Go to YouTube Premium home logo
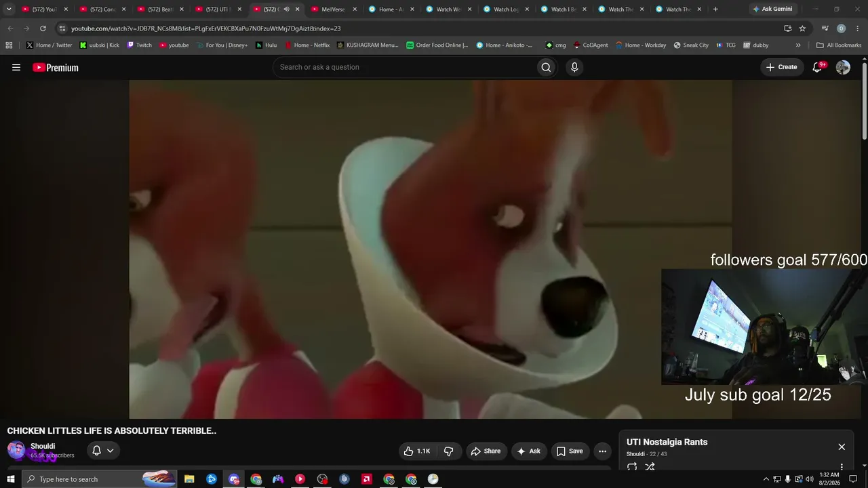 [x=56, y=67]
